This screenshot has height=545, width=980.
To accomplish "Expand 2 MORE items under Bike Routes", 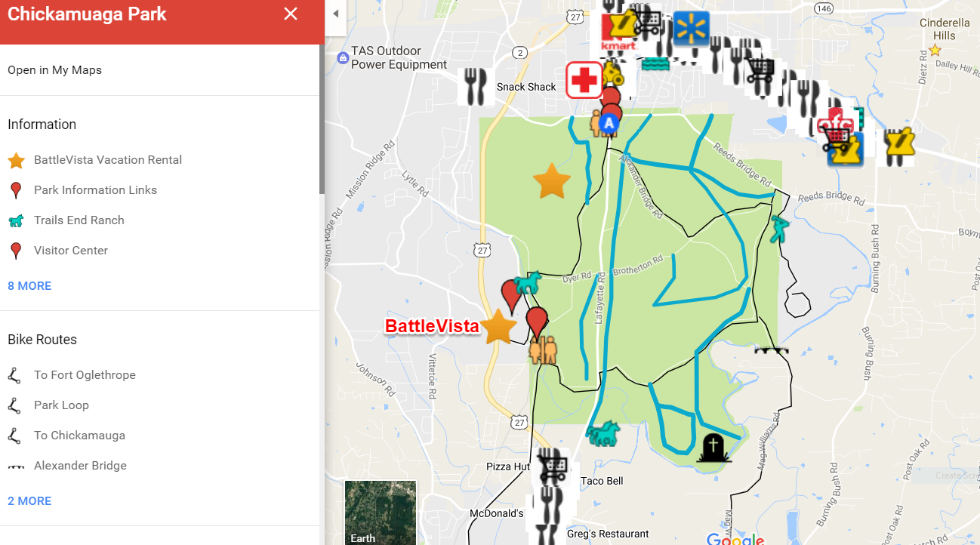I will (29, 501).
